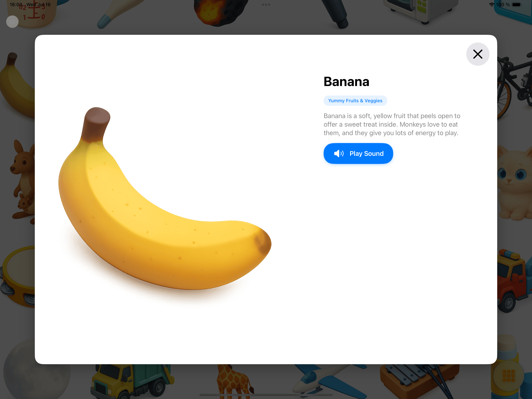Select the tow truck toy
The width and height of the screenshot is (532, 399).
tap(514, 280)
